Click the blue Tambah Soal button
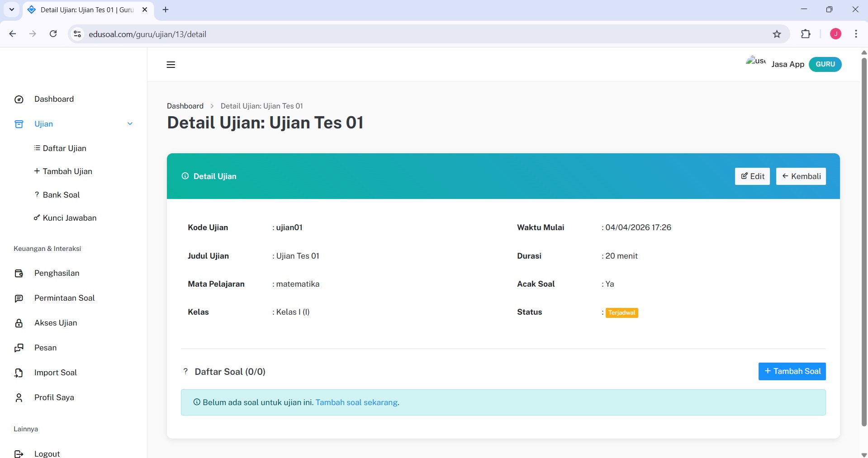868x458 pixels. click(792, 371)
